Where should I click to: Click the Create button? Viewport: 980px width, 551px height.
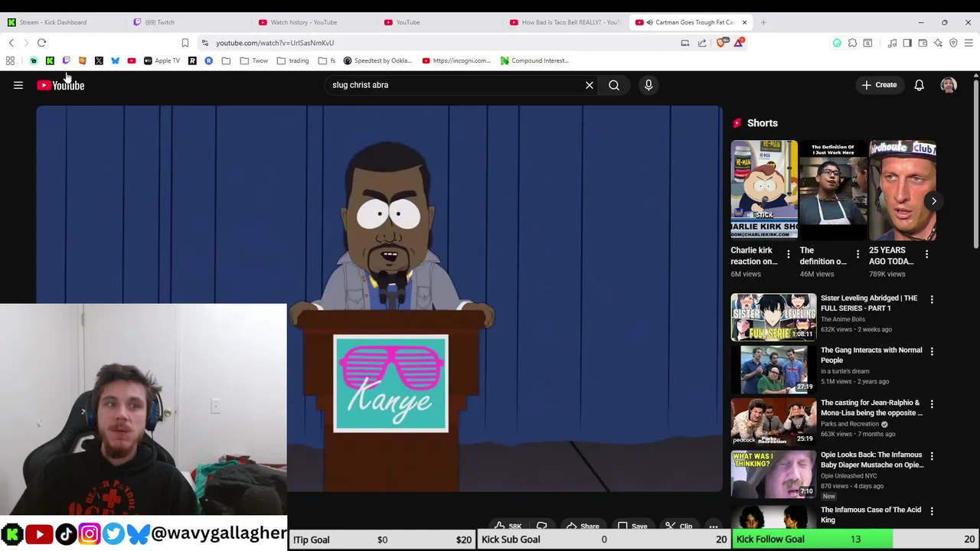pyautogui.click(x=879, y=85)
